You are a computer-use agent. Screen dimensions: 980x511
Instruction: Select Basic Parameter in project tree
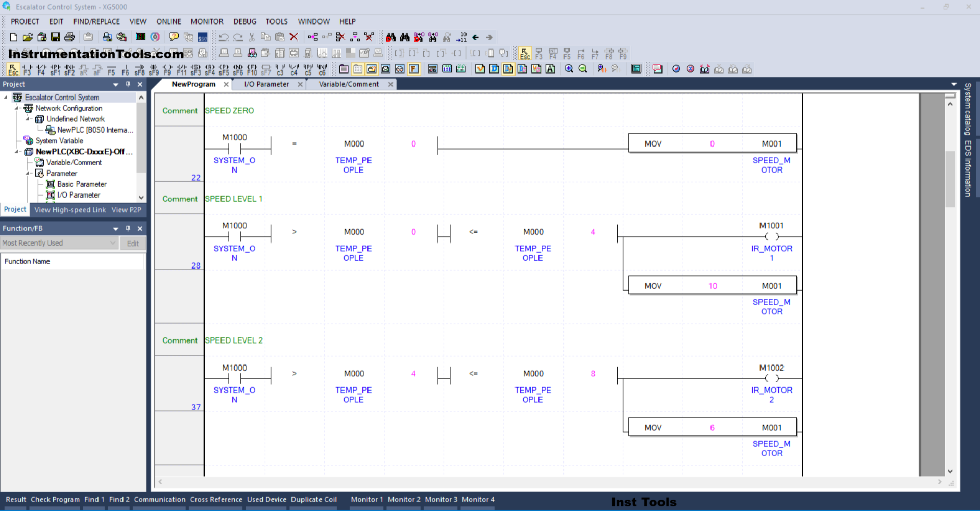(x=82, y=184)
